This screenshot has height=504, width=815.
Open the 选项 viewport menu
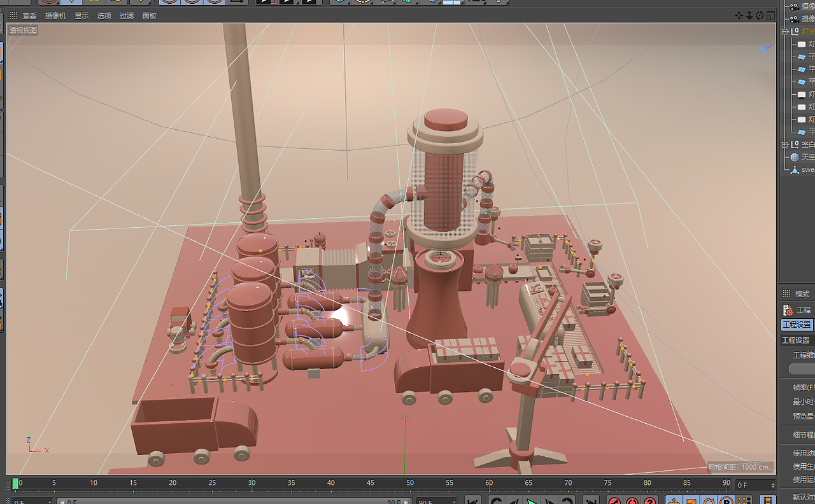[x=104, y=16]
